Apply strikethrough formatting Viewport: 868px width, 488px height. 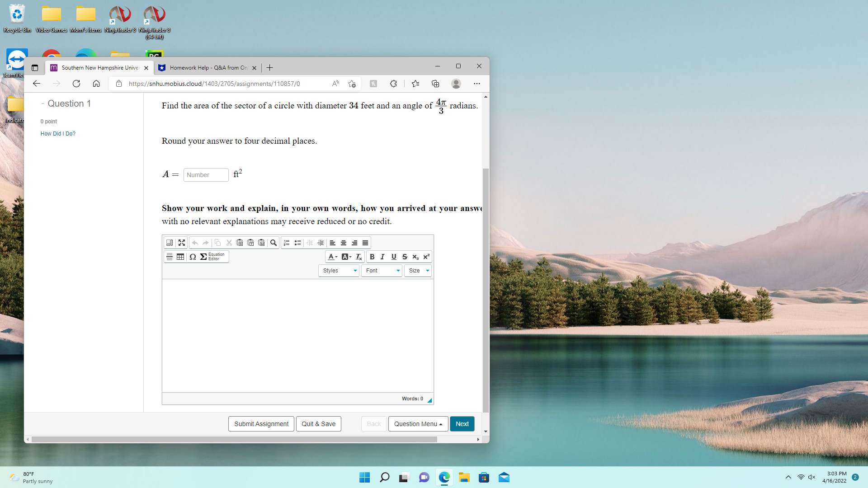click(405, 257)
